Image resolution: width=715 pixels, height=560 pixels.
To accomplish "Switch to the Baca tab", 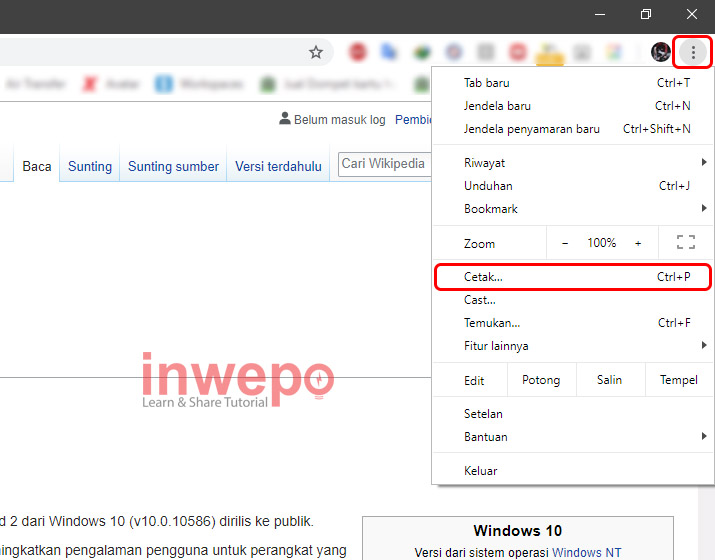I will (36, 166).
